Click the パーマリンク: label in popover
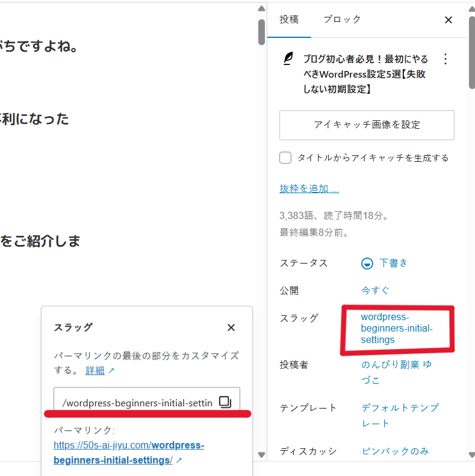The image size is (475, 476). coord(84,430)
